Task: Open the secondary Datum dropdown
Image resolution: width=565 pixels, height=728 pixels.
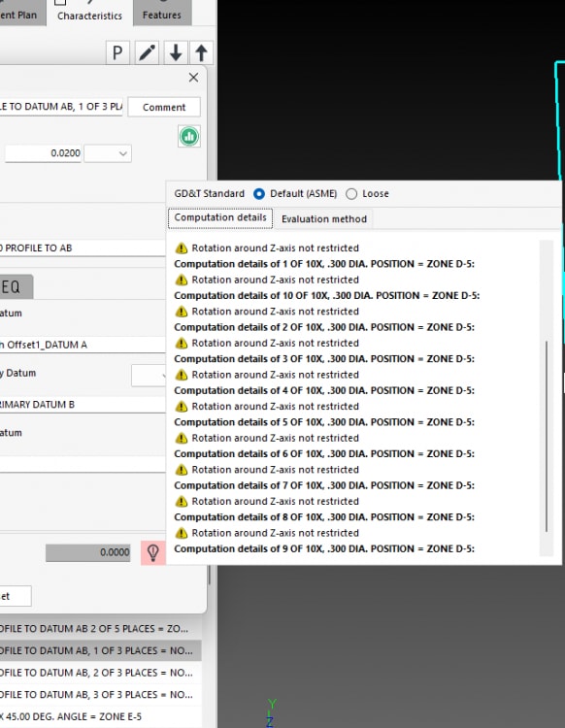Action: 149,376
